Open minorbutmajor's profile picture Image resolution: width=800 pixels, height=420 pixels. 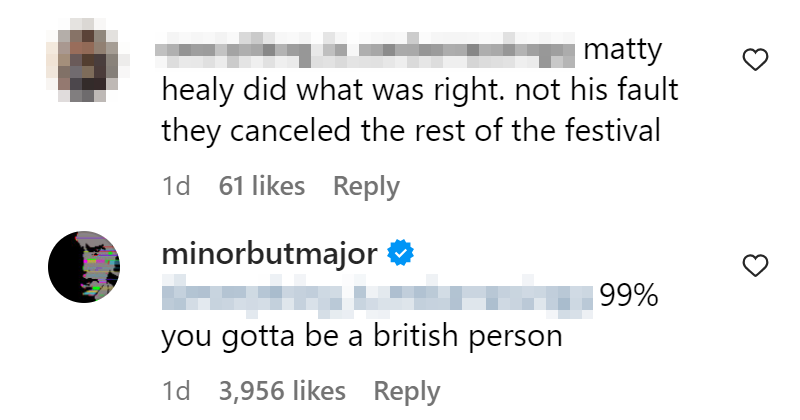pyautogui.click(x=85, y=266)
